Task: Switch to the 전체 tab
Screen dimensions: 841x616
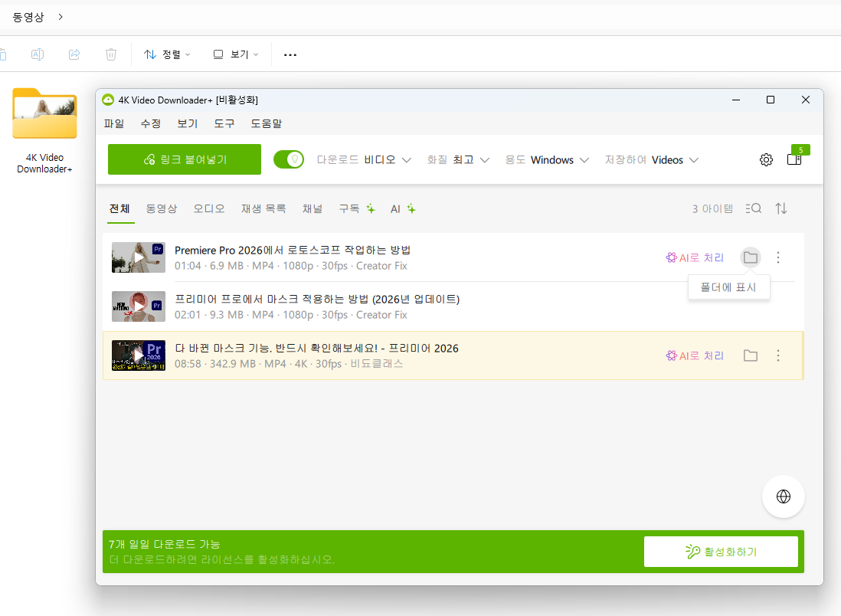Action: click(119, 208)
